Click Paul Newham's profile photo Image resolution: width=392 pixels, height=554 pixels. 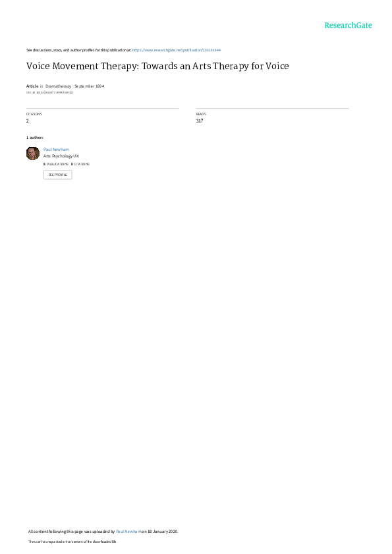pyautogui.click(x=33, y=153)
